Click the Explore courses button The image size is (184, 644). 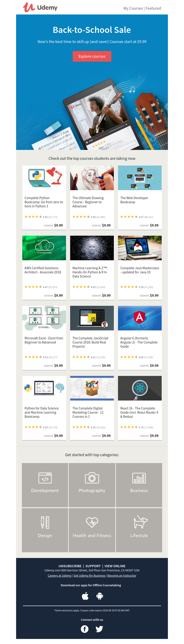tap(92, 56)
